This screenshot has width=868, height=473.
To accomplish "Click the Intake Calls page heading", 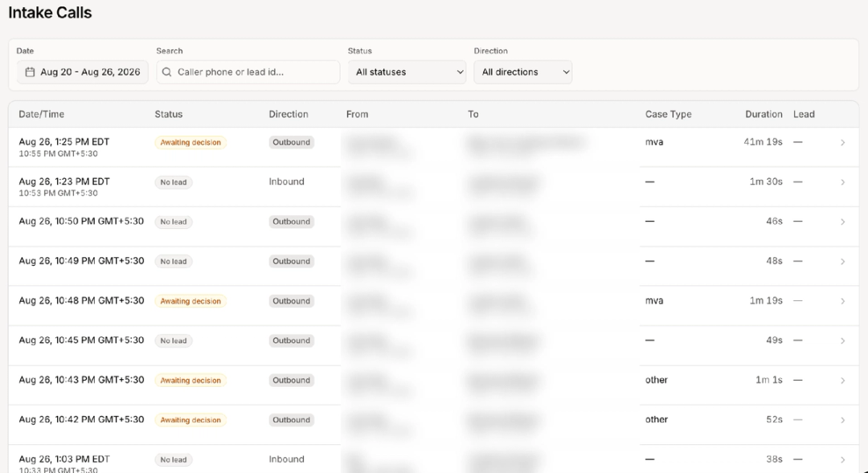I will click(x=50, y=13).
